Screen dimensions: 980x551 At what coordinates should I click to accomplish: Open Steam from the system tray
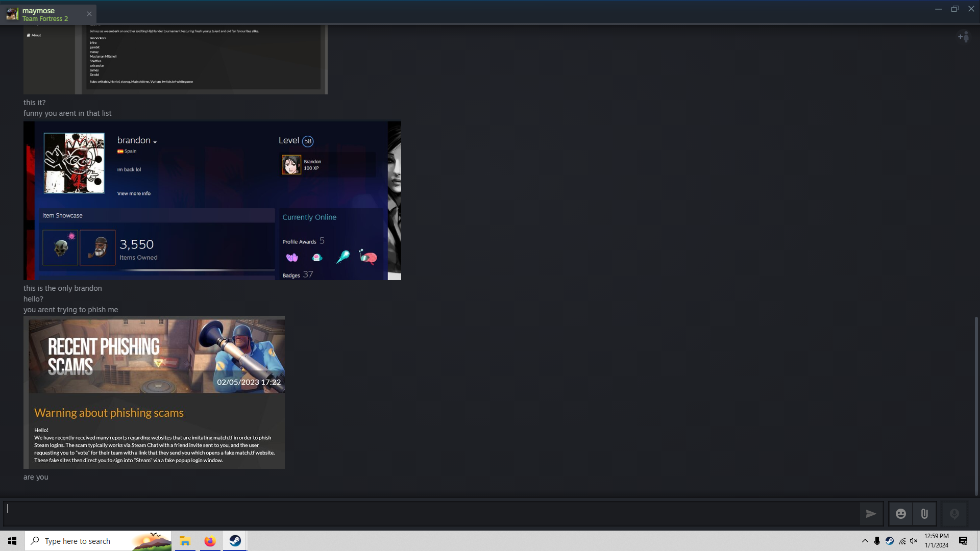click(890, 541)
